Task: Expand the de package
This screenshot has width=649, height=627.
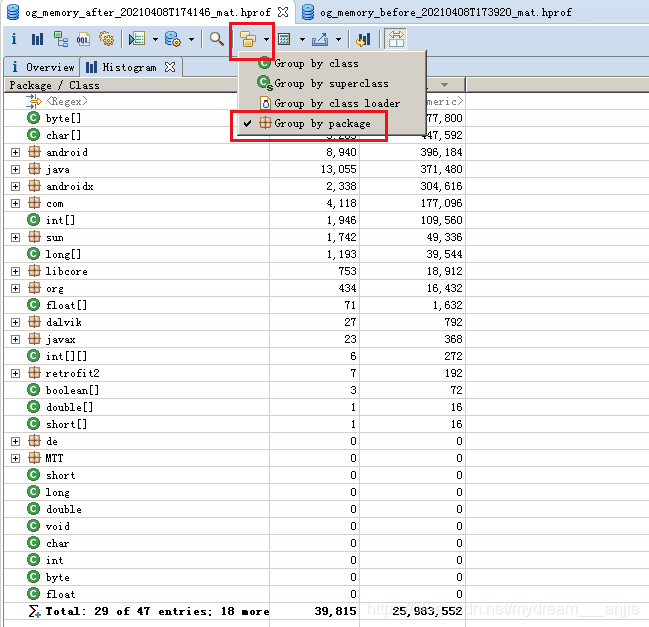Action: pyautogui.click(x=15, y=441)
